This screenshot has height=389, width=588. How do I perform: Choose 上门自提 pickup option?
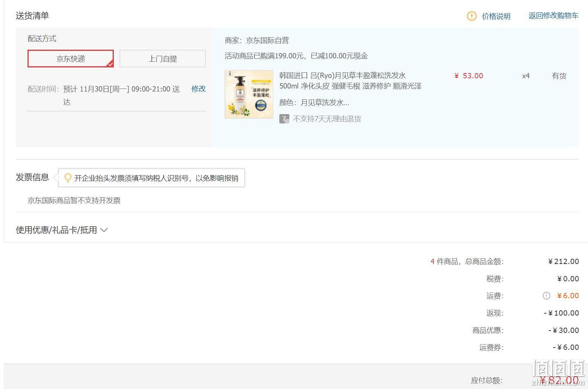[162, 59]
